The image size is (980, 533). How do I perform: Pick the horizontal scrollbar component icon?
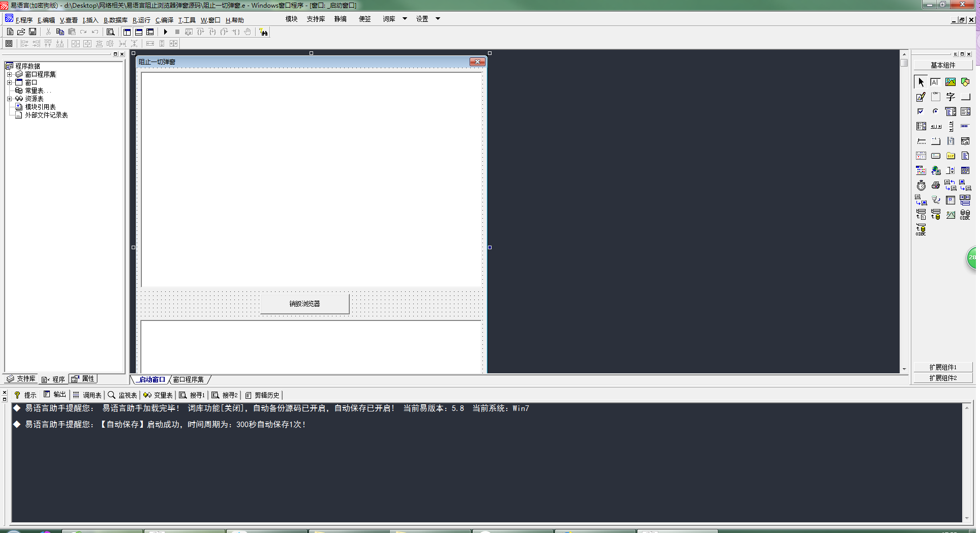point(935,126)
